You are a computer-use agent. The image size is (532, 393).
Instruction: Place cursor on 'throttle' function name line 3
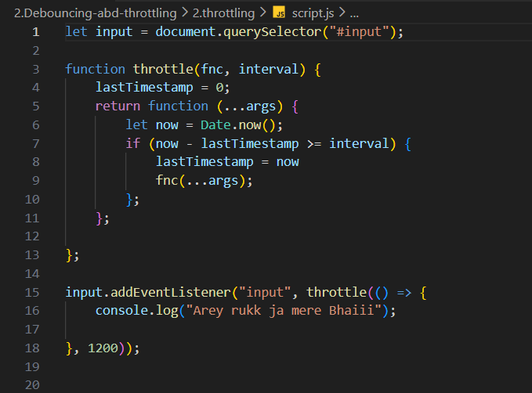[x=163, y=69]
